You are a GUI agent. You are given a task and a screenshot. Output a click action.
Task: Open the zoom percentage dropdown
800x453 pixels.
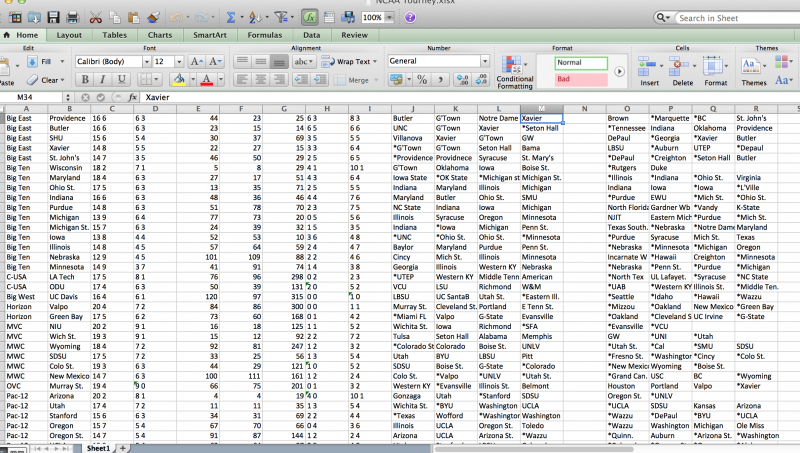pos(389,17)
